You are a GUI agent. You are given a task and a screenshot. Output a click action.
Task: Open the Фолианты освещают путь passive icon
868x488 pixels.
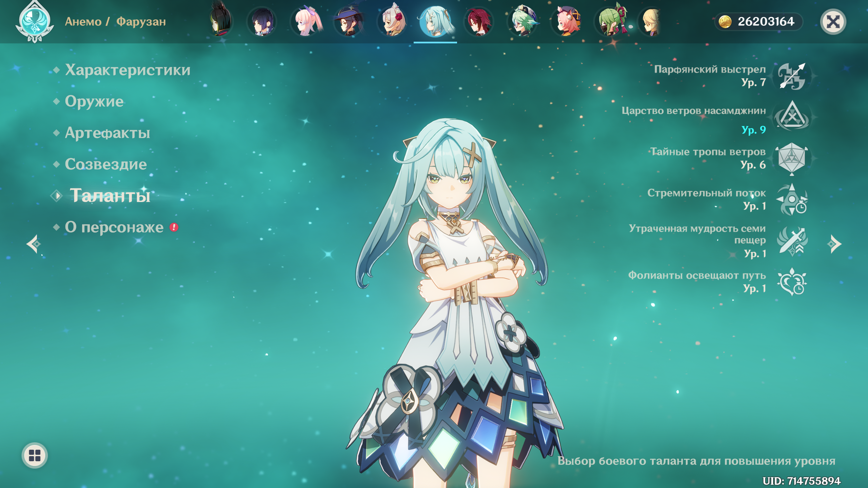click(792, 282)
